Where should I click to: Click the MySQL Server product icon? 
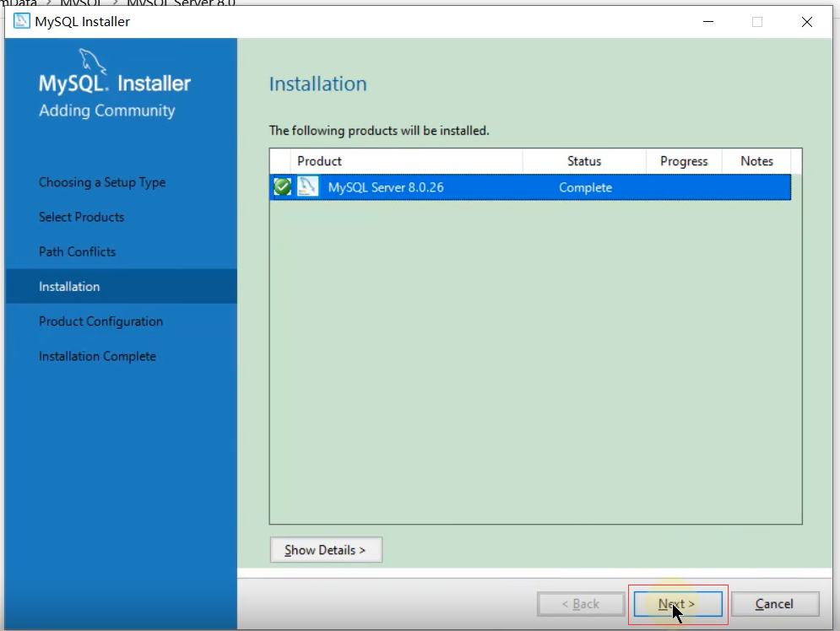(308, 187)
